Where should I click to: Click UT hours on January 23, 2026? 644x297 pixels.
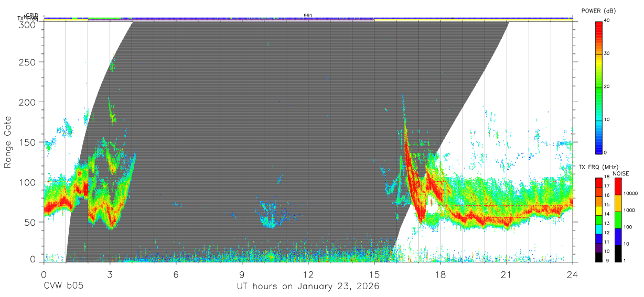pos(308,286)
